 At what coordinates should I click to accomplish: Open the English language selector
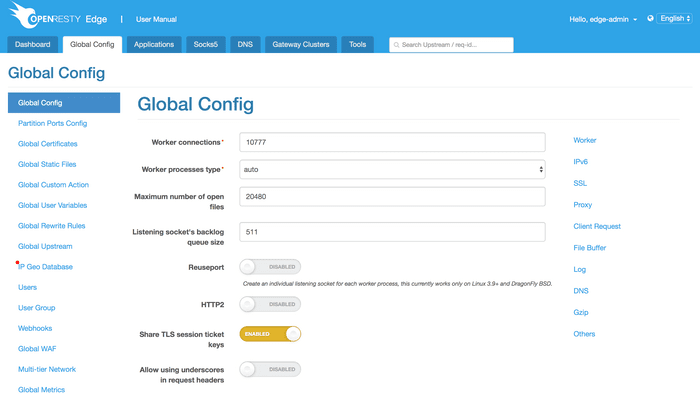[x=675, y=18]
